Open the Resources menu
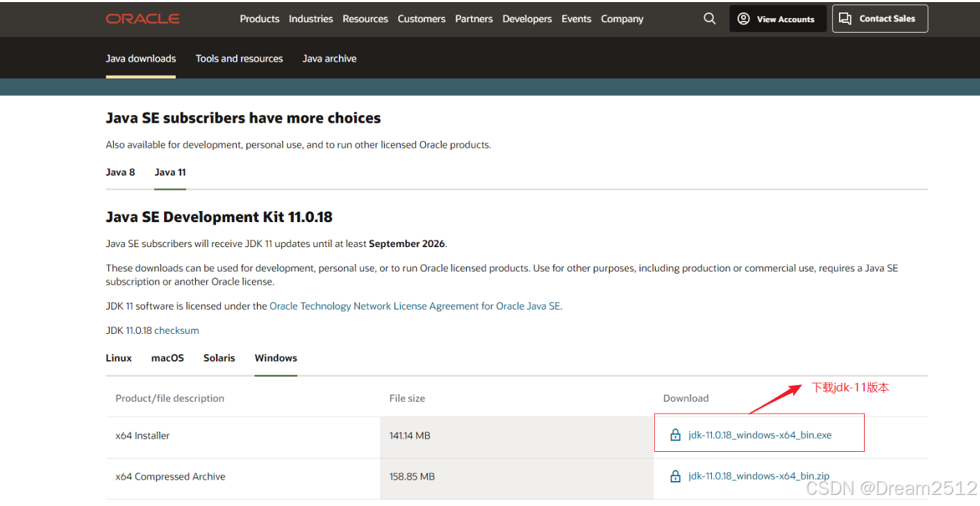This screenshot has height=506, width=980. click(365, 19)
